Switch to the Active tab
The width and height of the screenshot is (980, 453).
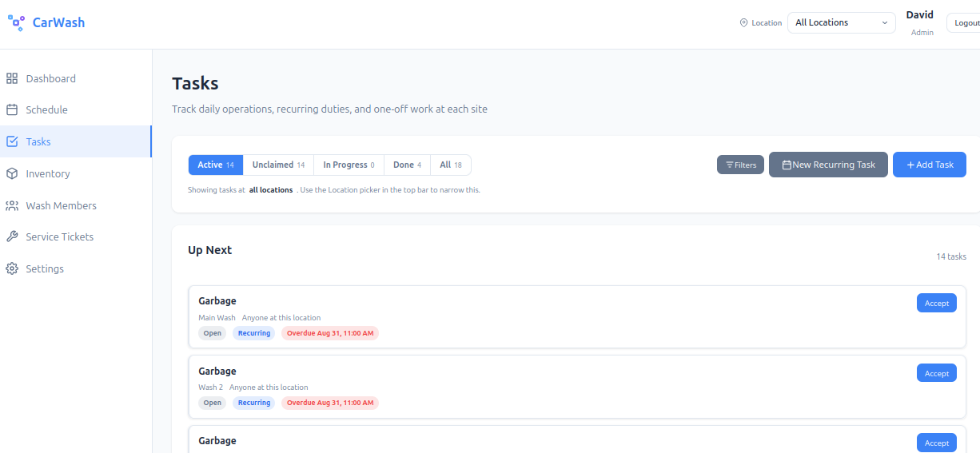pos(216,165)
